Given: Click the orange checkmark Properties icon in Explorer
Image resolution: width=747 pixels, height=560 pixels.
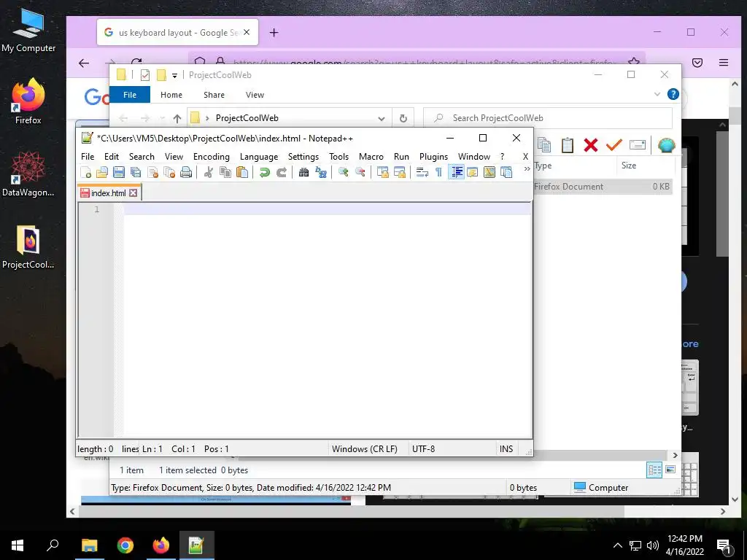Looking at the screenshot, I should [x=614, y=145].
